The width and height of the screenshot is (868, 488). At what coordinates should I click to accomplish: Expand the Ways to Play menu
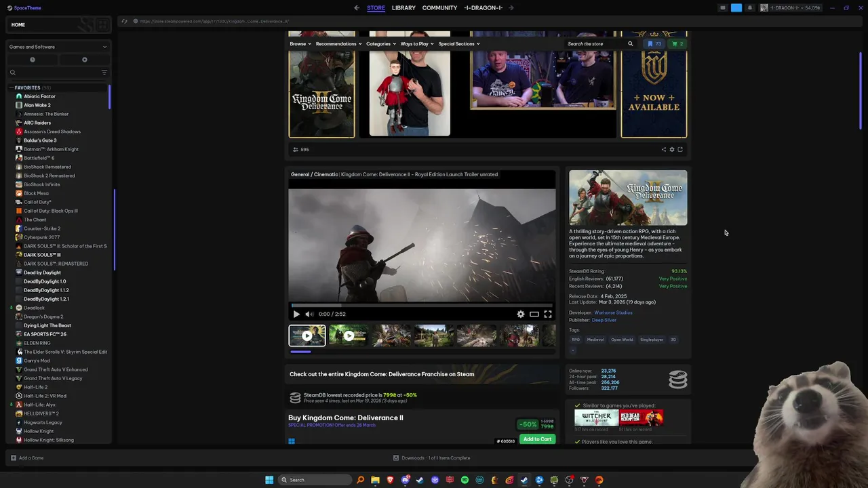[x=417, y=44]
